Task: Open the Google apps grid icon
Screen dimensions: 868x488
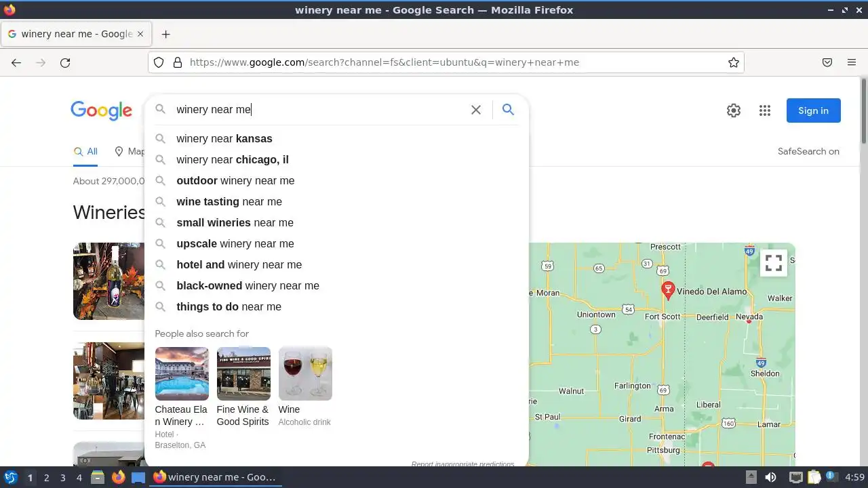Action: pos(765,110)
